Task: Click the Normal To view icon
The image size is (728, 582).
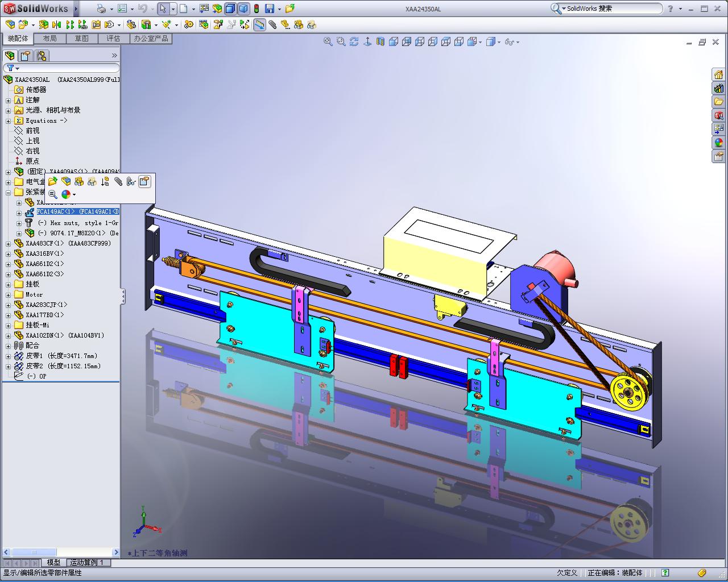Action: tap(367, 41)
